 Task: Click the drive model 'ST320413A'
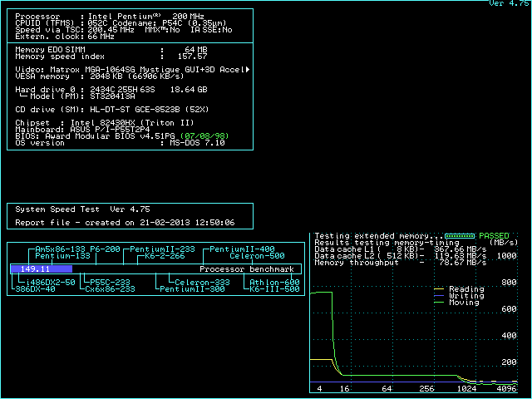pos(112,96)
